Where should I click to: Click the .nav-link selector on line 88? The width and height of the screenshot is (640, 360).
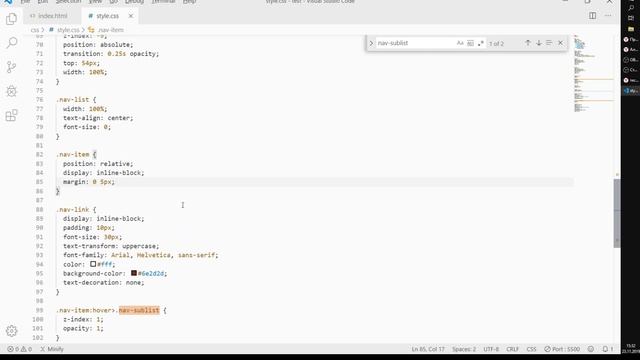(73, 209)
